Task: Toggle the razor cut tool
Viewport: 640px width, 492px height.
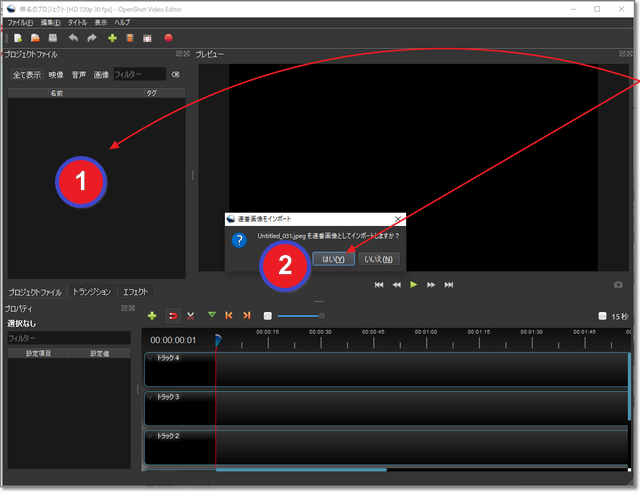Action: pyautogui.click(x=191, y=316)
